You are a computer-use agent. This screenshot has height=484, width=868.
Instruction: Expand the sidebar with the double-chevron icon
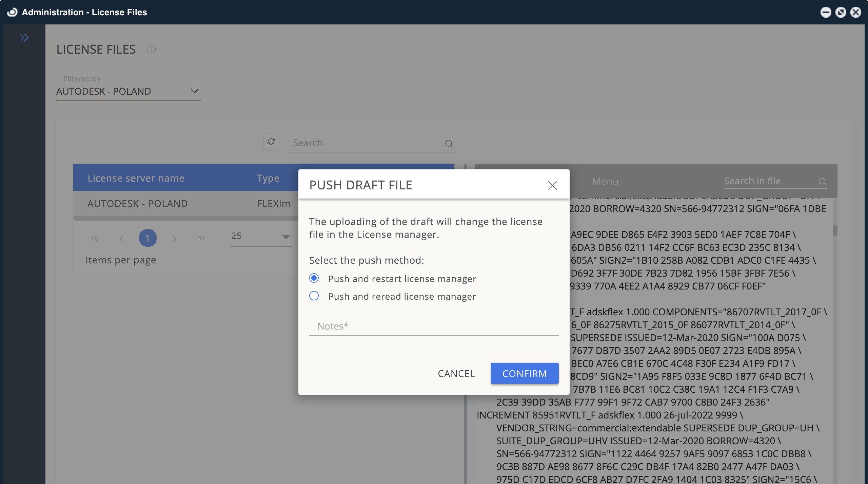(24, 37)
